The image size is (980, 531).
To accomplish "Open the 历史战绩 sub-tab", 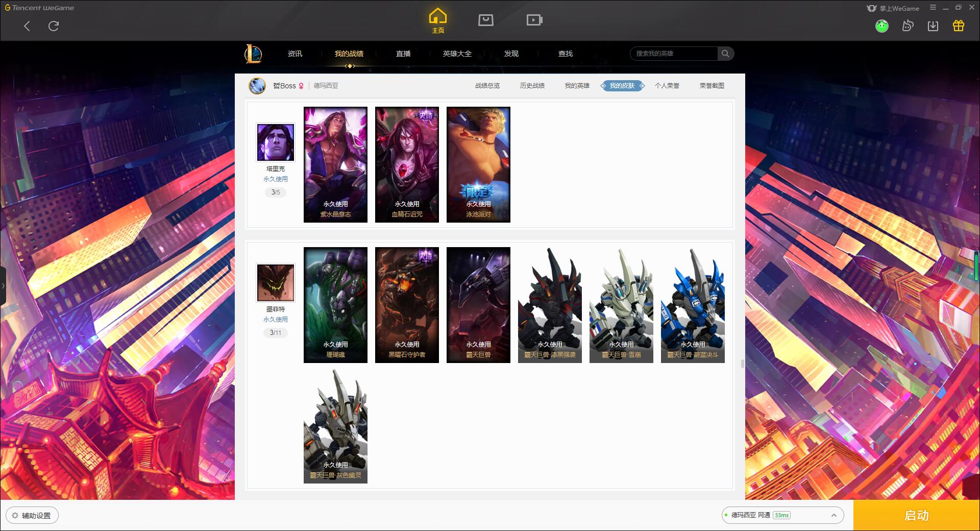I will coord(532,86).
